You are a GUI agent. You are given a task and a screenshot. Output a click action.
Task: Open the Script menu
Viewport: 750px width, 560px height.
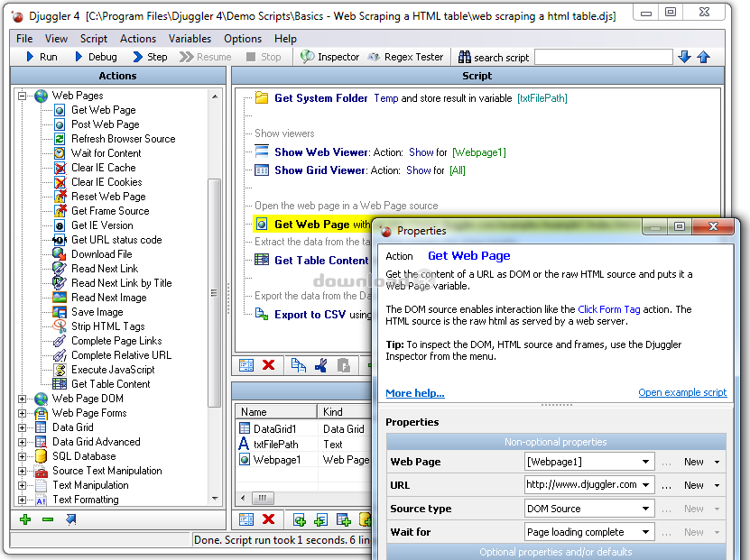[93, 39]
